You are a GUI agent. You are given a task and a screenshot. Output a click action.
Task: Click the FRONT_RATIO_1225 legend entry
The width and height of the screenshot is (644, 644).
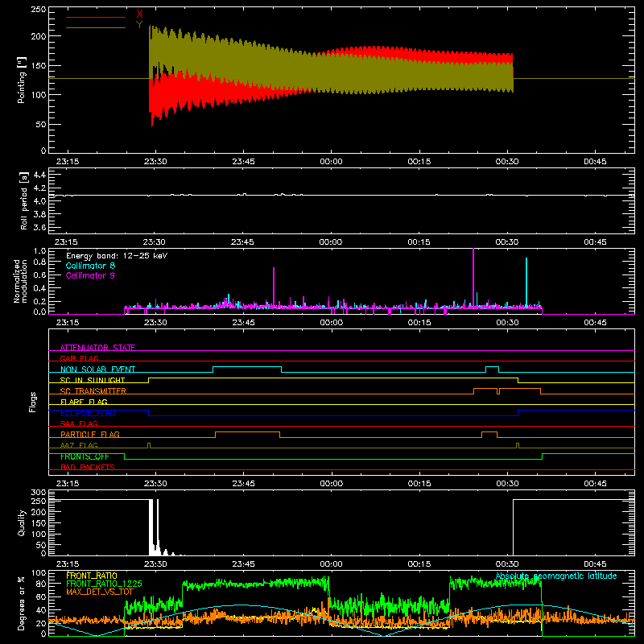(104, 584)
